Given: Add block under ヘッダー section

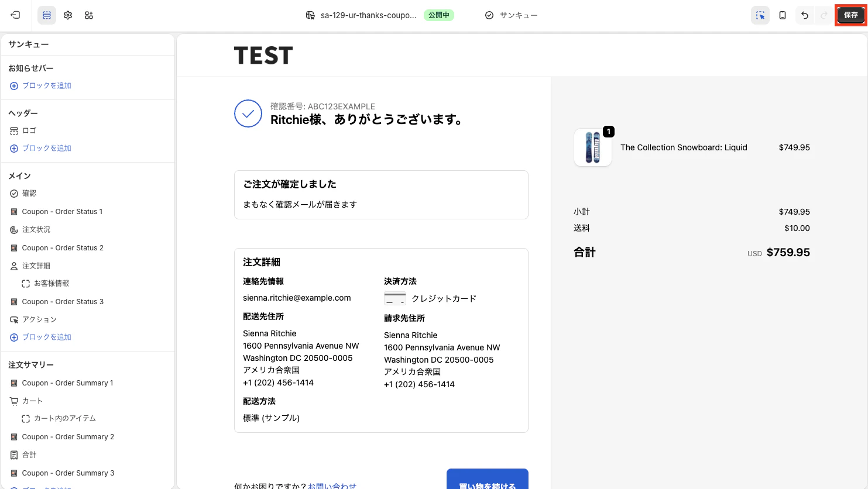Looking at the screenshot, I should (40, 148).
